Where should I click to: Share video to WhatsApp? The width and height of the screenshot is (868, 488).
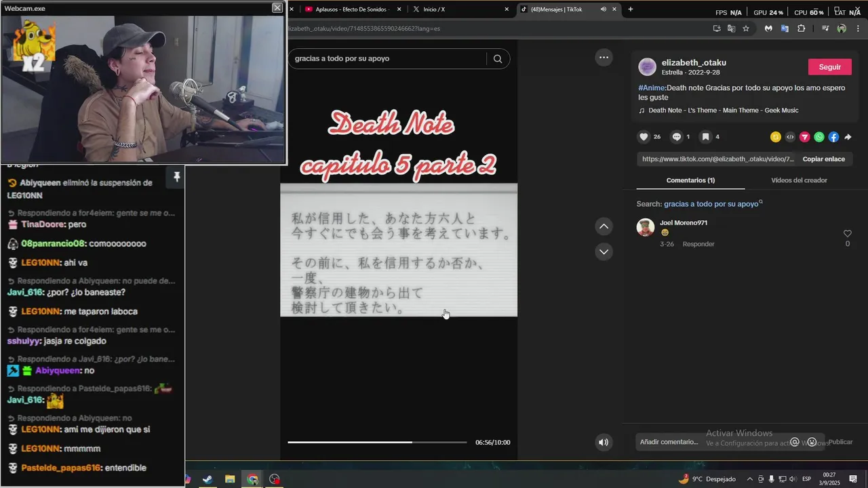pos(819,137)
